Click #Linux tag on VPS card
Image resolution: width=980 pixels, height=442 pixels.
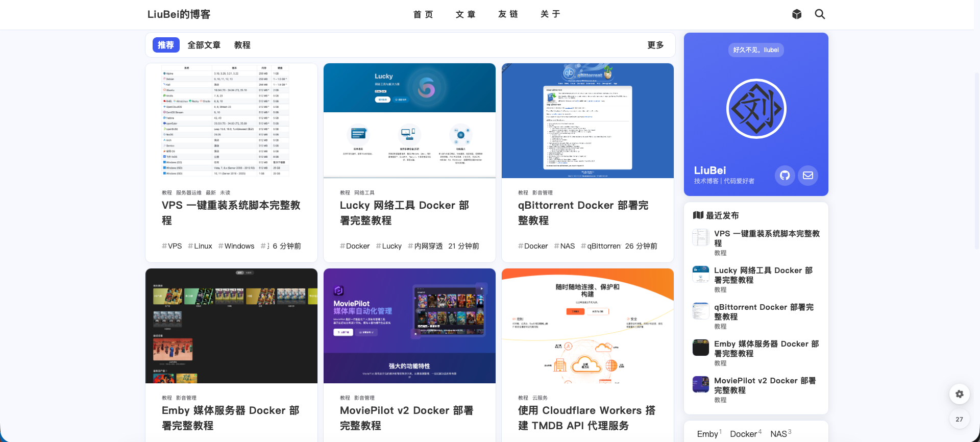click(x=200, y=246)
